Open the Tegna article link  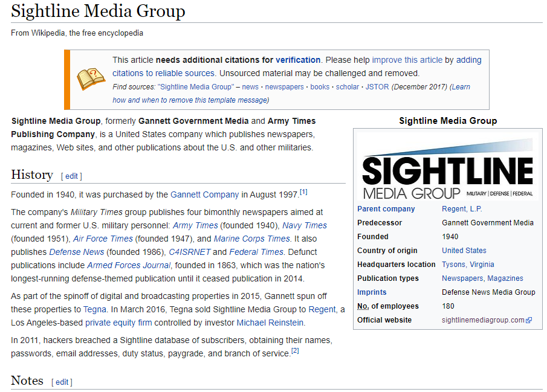click(94, 310)
